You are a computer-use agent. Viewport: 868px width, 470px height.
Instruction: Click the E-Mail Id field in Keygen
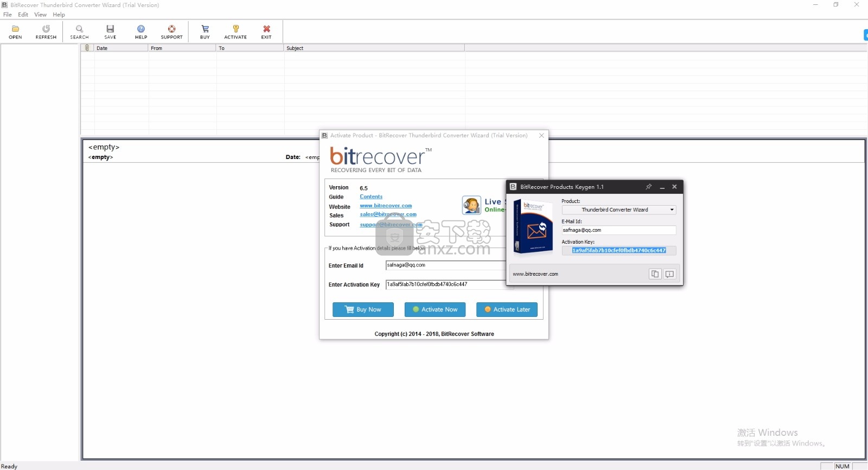click(618, 230)
